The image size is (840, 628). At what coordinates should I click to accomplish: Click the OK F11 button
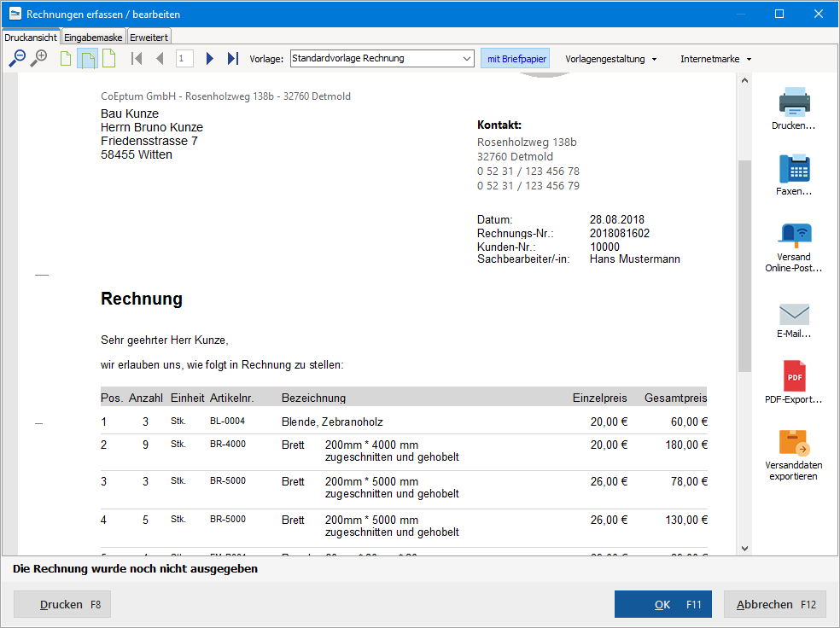[663, 604]
